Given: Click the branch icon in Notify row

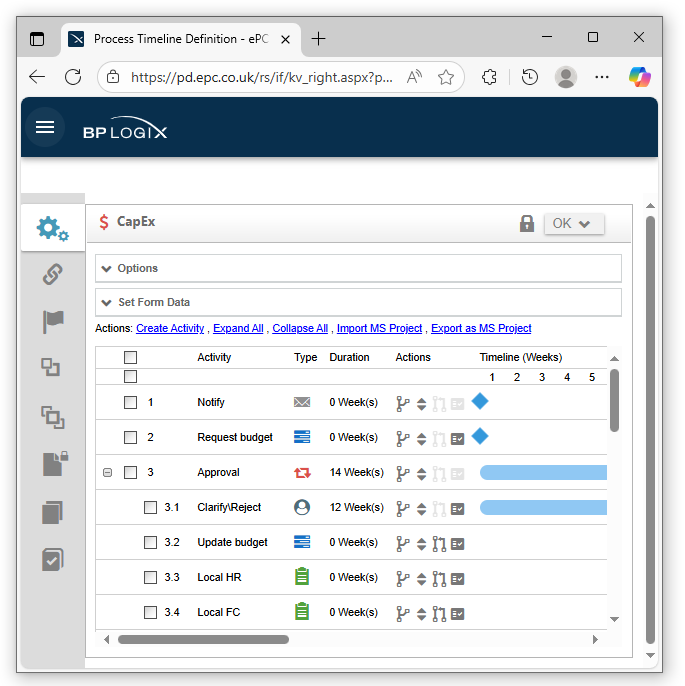Looking at the screenshot, I should coord(404,403).
